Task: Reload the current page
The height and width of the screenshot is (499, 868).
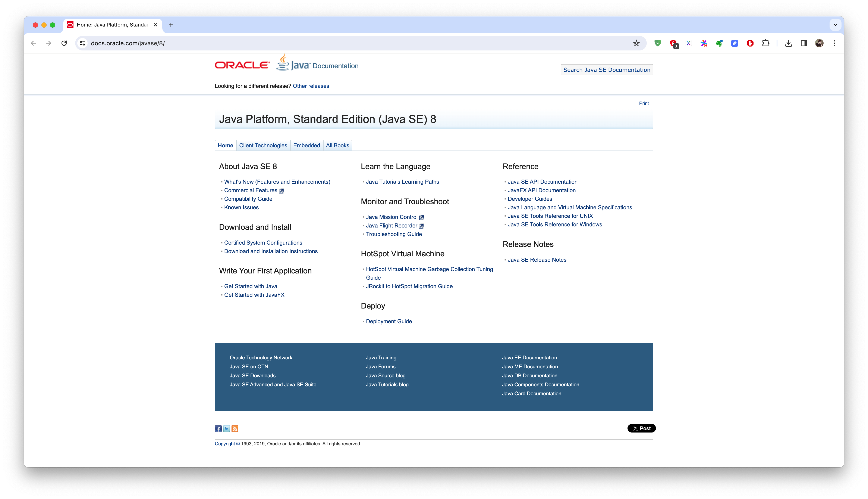Action: [64, 43]
